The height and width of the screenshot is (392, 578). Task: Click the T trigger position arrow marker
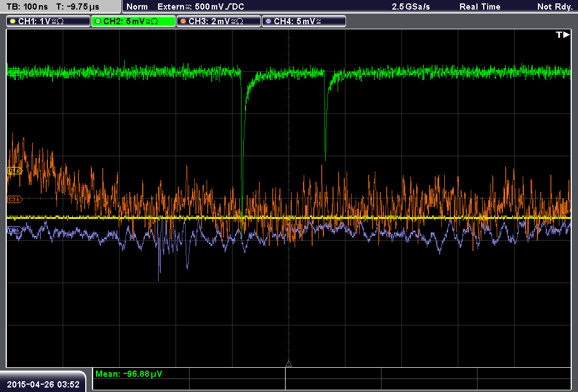(563, 34)
